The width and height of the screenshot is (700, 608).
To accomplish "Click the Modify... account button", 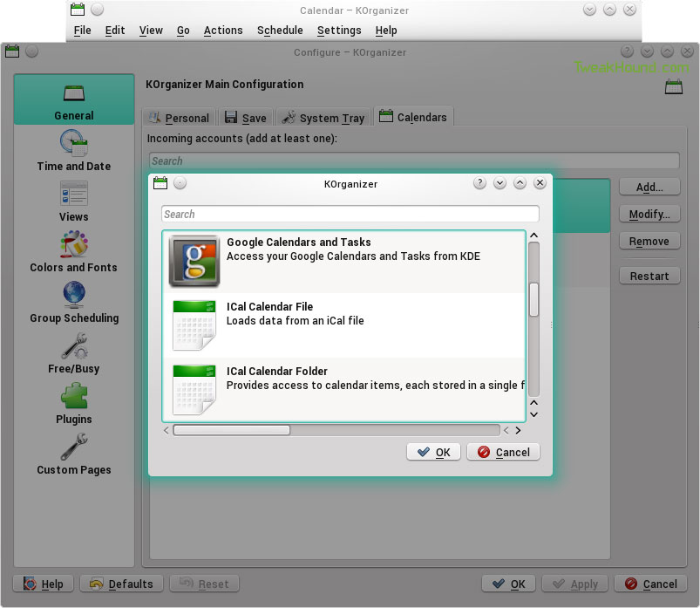I will pyautogui.click(x=649, y=214).
